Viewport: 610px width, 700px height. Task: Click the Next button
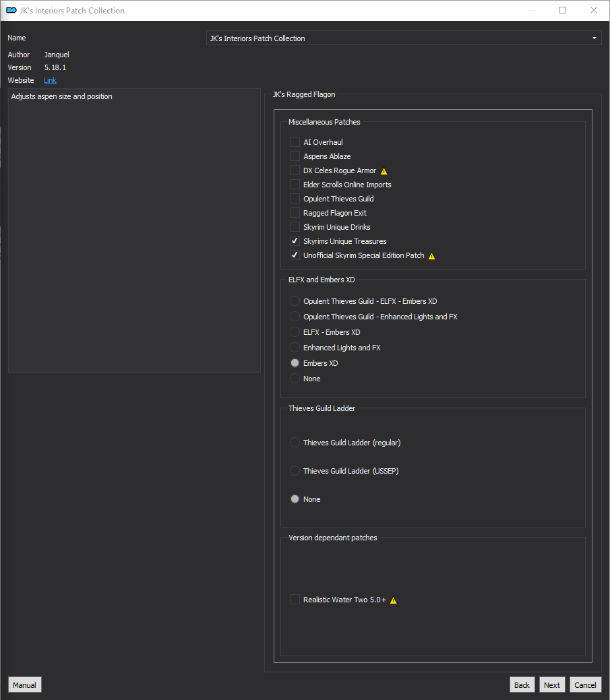(x=552, y=685)
